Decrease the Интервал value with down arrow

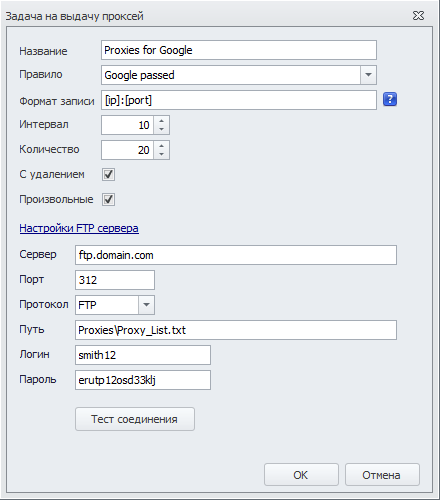pyautogui.click(x=162, y=129)
